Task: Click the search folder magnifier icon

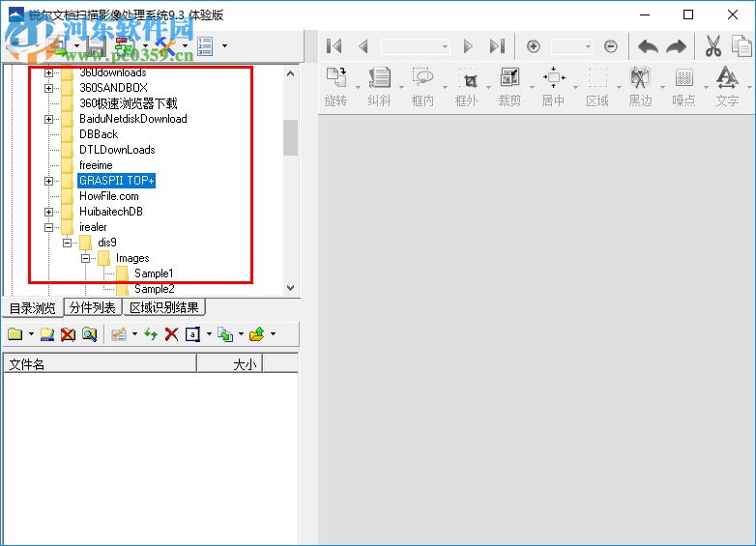Action: pyautogui.click(x=89, y=334)
